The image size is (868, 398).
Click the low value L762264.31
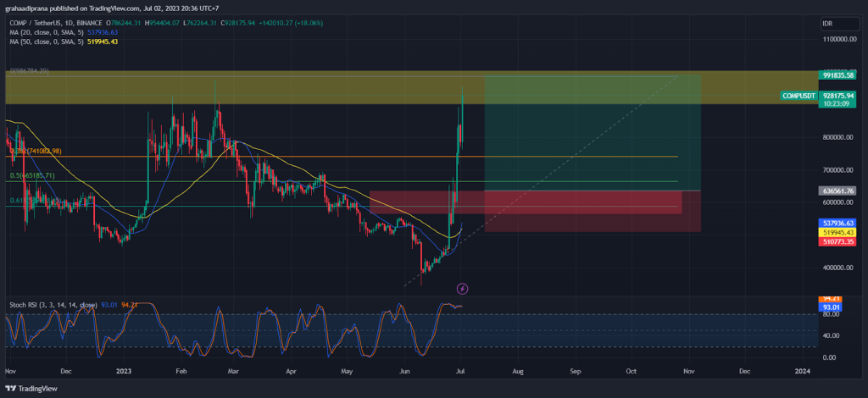(202, 23)
